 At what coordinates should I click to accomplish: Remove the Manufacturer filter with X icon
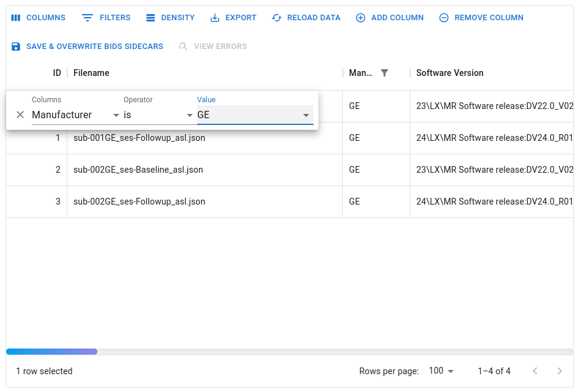20,115
